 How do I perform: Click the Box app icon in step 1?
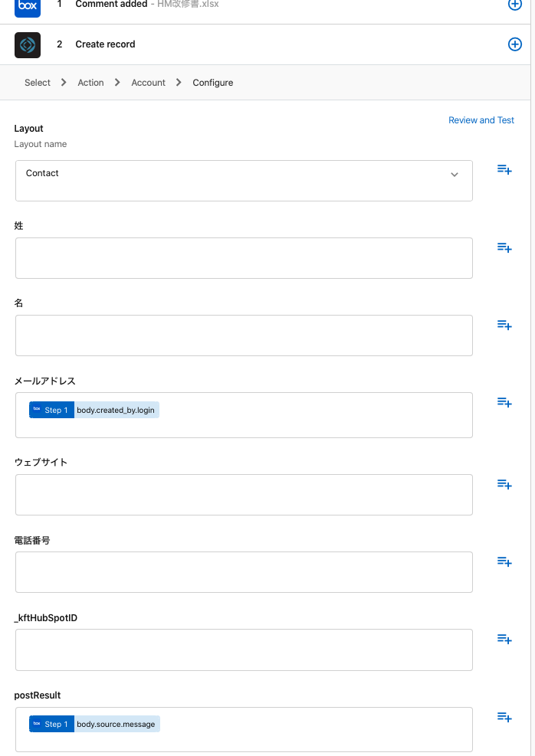(x=28, y=6)
